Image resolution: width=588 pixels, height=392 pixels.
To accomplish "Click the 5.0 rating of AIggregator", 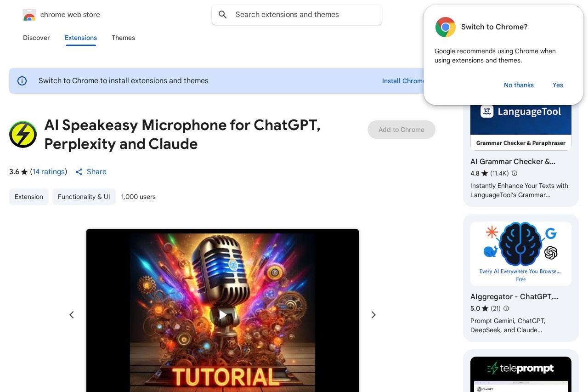I will 479,309.
